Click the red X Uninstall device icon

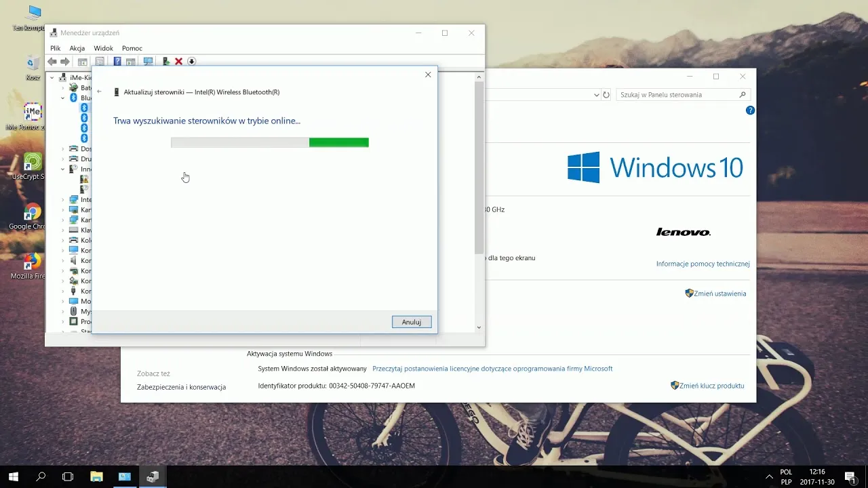178,61
